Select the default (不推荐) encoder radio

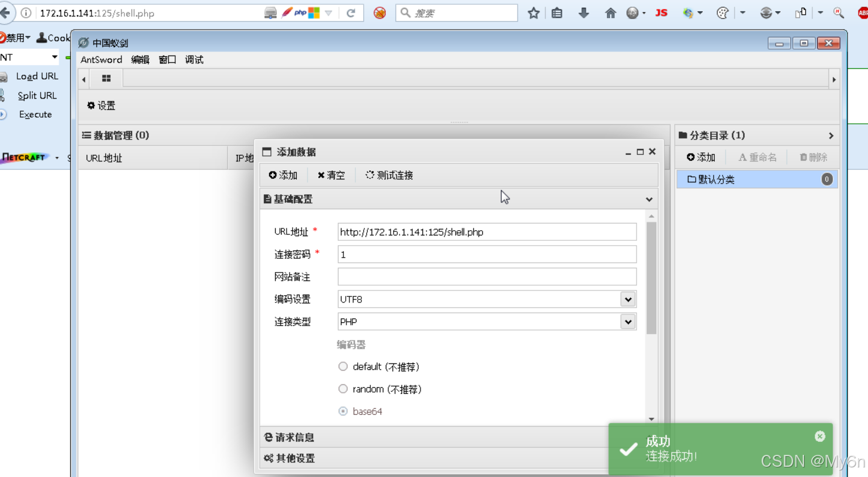pyautogui.click(x=343, y=366)
